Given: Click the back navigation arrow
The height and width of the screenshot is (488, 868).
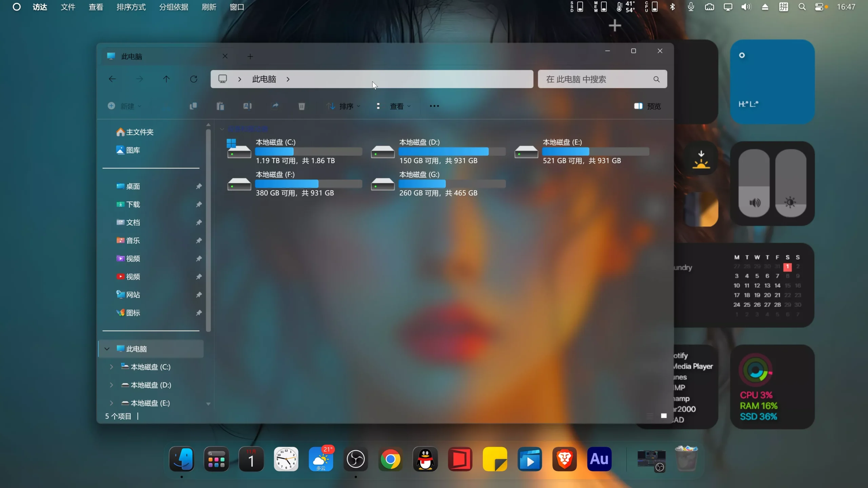Looking at the screenshot, I should coord(112,79).
